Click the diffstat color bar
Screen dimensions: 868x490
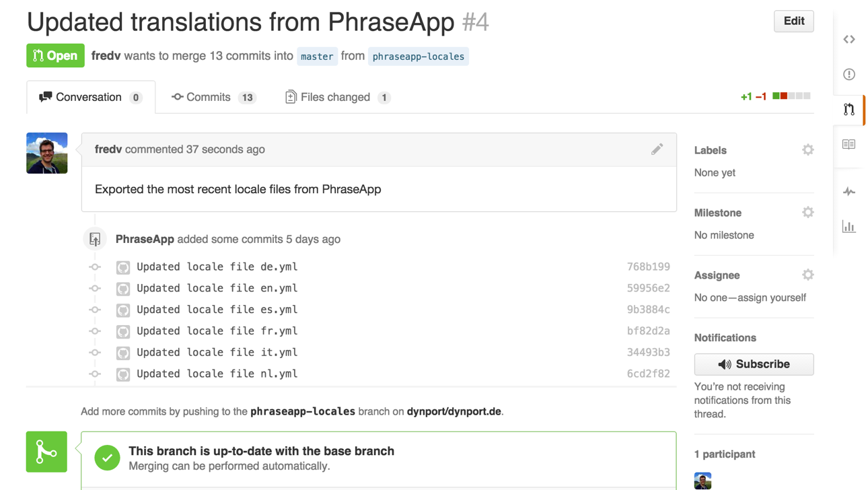[x=791, y=96]
